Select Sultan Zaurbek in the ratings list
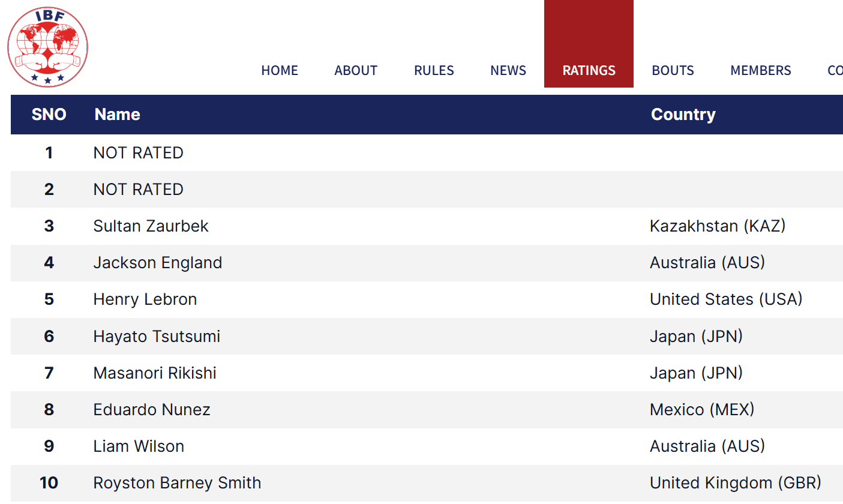 pyautogui.click(x=151, y=226)
